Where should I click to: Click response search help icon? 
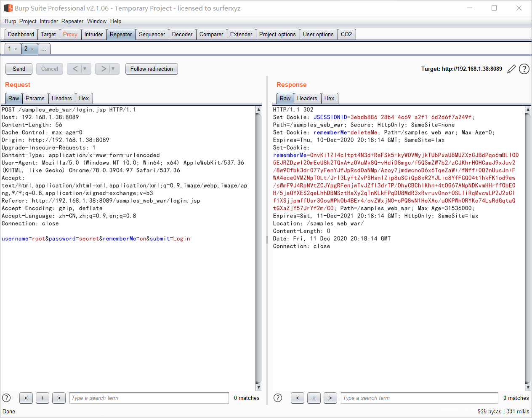click(x=278, y=398)
